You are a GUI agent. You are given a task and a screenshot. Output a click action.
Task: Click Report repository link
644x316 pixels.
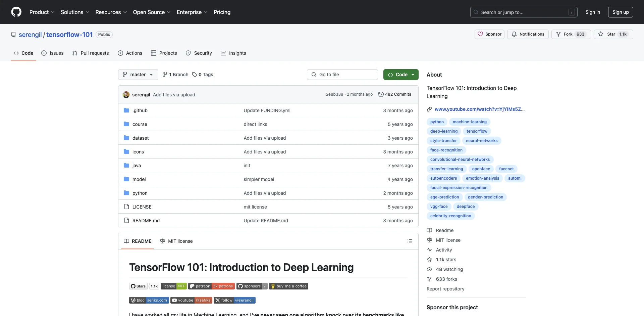point(445,289)
